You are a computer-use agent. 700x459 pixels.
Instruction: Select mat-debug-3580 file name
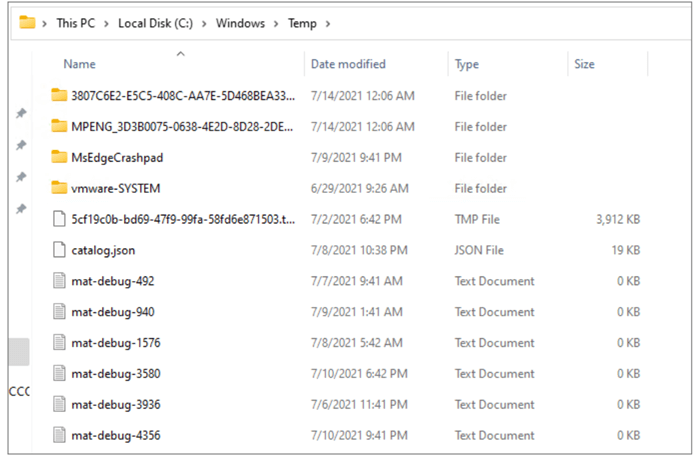[116, 374]
